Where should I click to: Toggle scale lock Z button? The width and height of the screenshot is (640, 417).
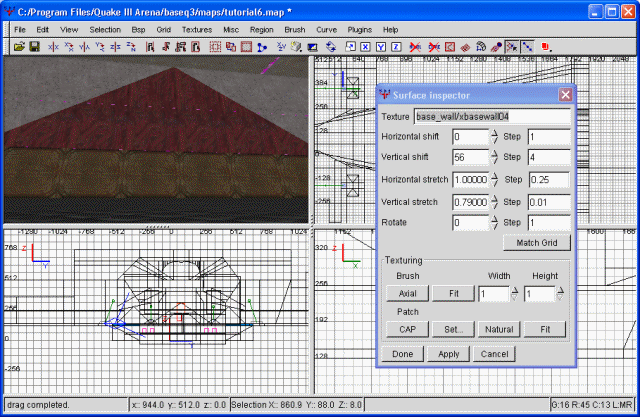(396, 47)
